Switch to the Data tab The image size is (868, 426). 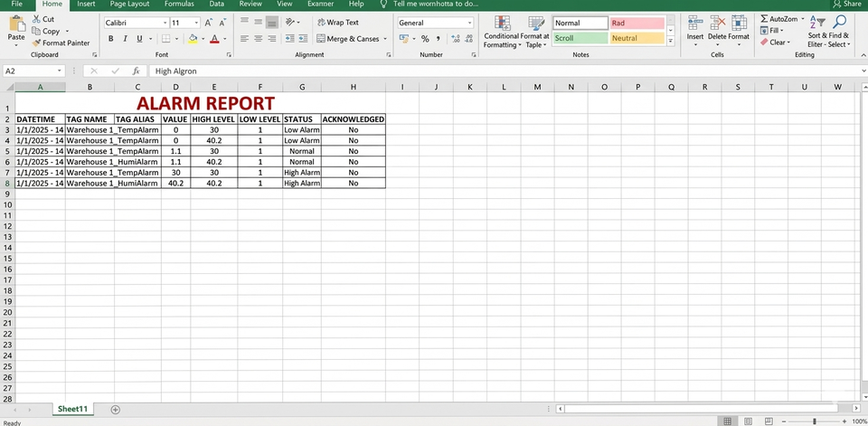(x=216, y=4)
